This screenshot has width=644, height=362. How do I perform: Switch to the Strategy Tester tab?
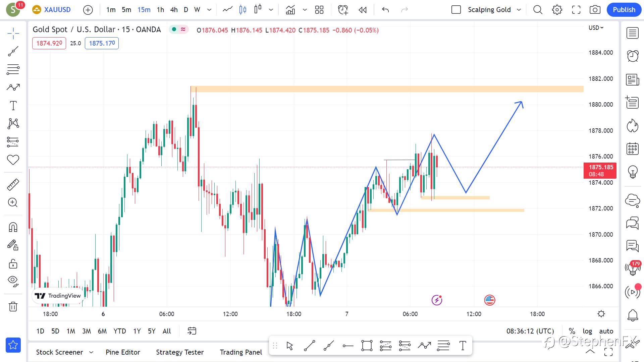[x=180, y=352]
